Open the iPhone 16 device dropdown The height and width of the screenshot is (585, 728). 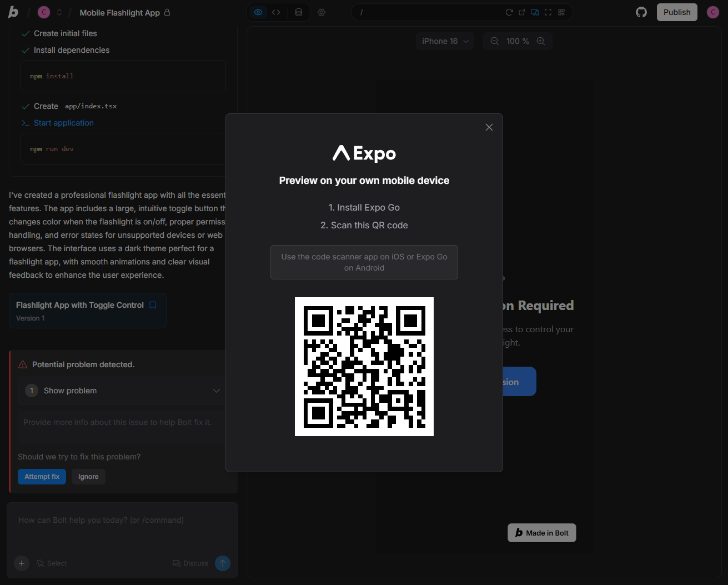(x=445, y=41)
